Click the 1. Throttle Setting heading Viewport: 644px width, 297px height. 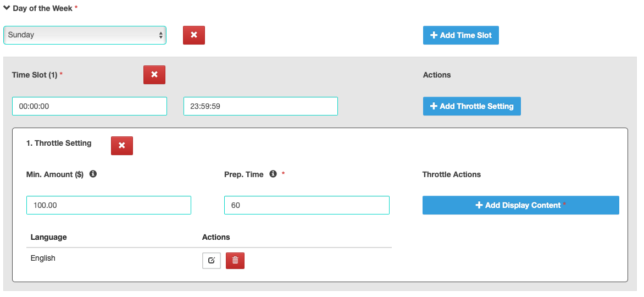59,143
